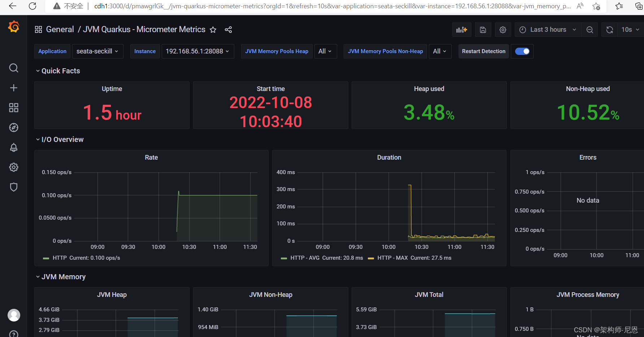
Task: Save the dashboard with the disk icon
Action: [x=483, y=30]
